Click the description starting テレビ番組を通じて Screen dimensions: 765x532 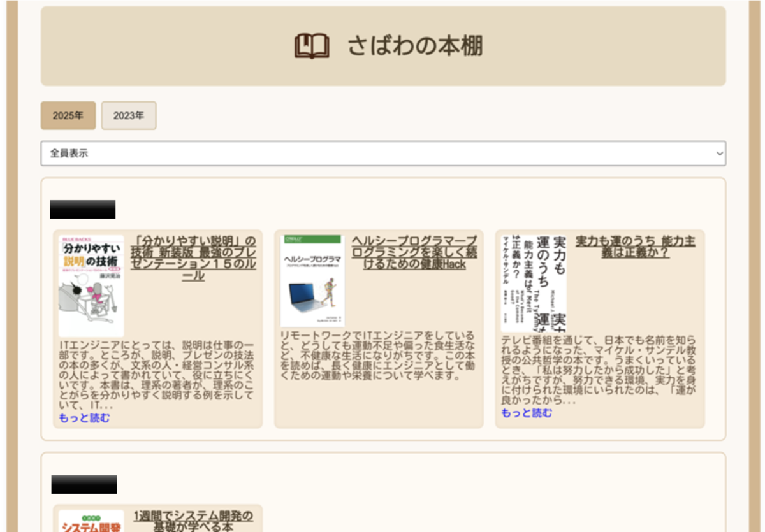600,371
